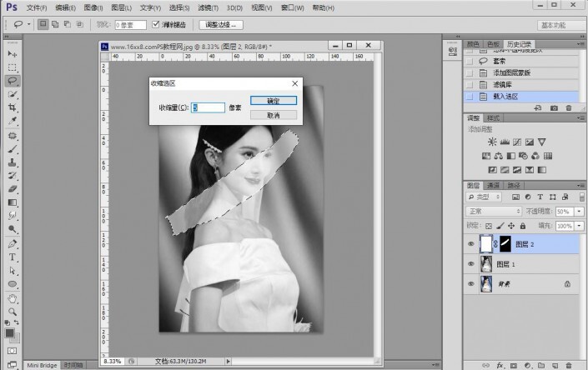The image size is (588, 370).
Task: Hide the 背景 layer using eye icon
Action: (472, 285)
